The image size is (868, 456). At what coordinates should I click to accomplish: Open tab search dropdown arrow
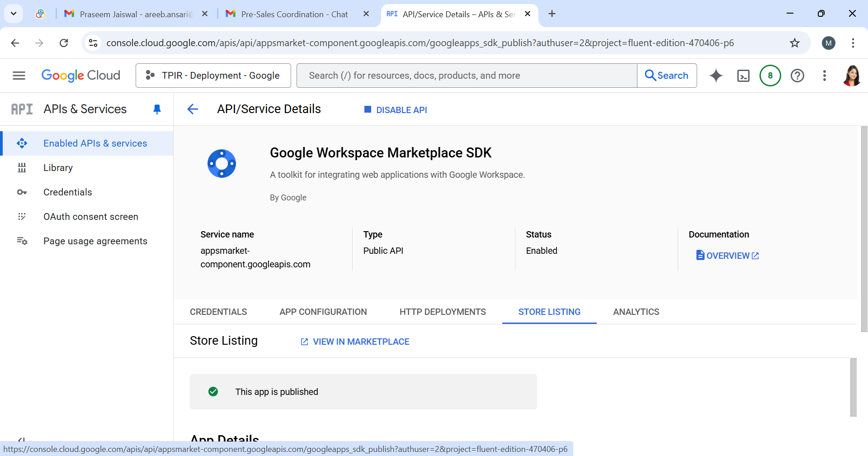click(14, 14)
